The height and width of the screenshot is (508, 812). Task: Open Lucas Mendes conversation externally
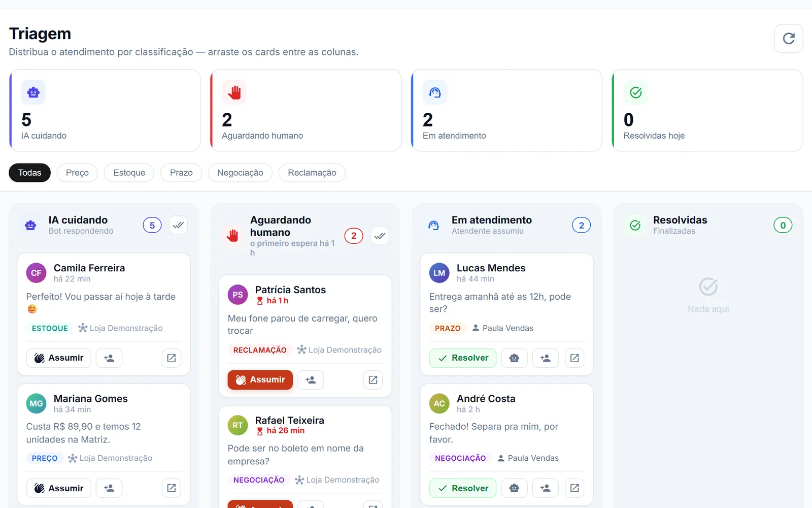point(574,358)
